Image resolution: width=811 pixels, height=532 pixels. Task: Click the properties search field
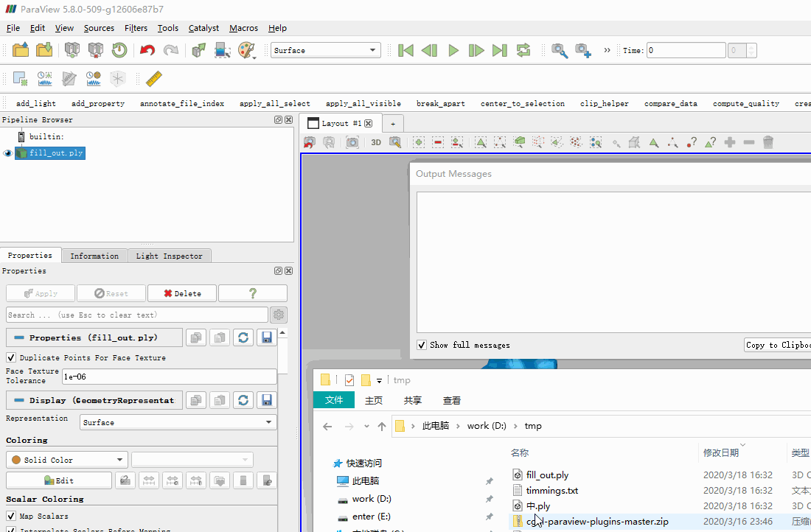coord(137,315)
